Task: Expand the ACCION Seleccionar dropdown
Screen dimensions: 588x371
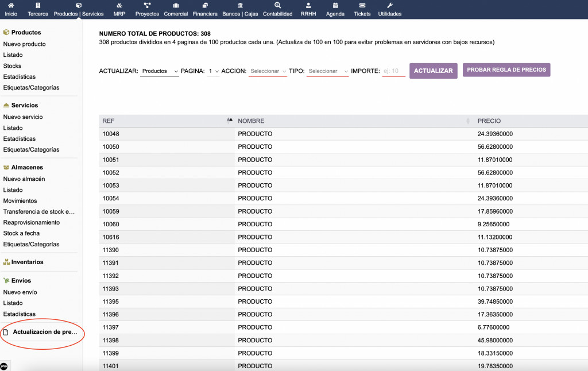Action: (x=268, y=71)
